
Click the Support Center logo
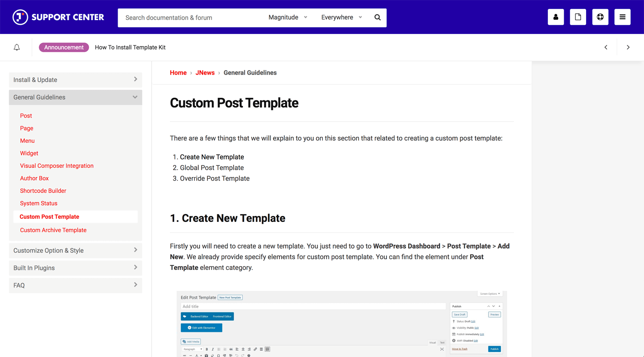point(58,17)
